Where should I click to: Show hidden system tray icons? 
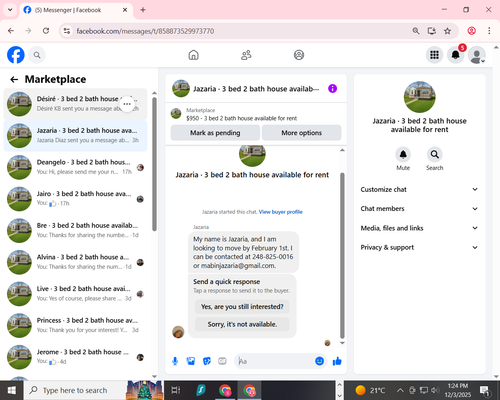coord(400,390)
